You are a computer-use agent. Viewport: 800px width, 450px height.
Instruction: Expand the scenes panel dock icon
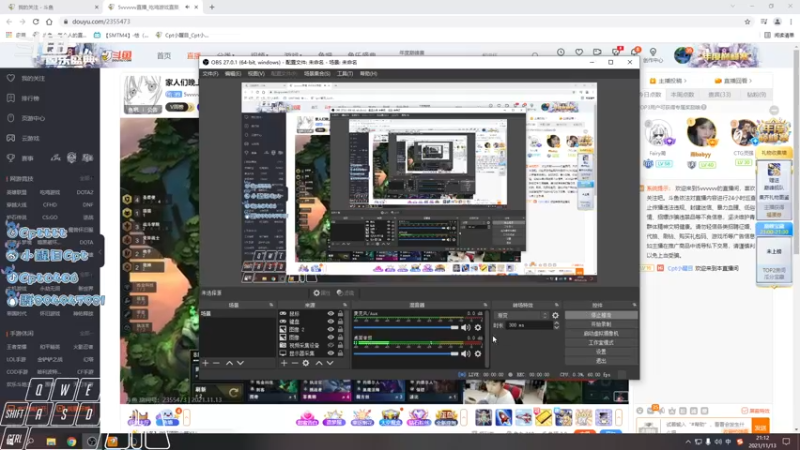click(270, 304)
